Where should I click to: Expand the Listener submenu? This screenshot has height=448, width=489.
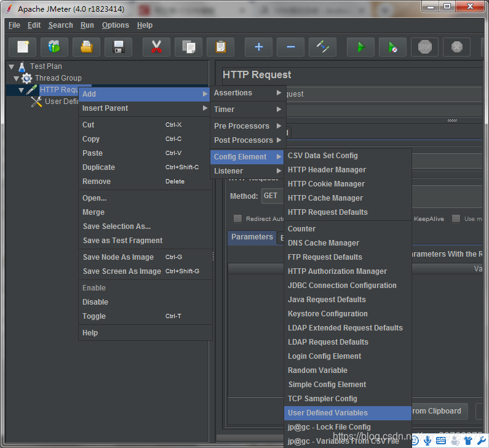point(248,171)
